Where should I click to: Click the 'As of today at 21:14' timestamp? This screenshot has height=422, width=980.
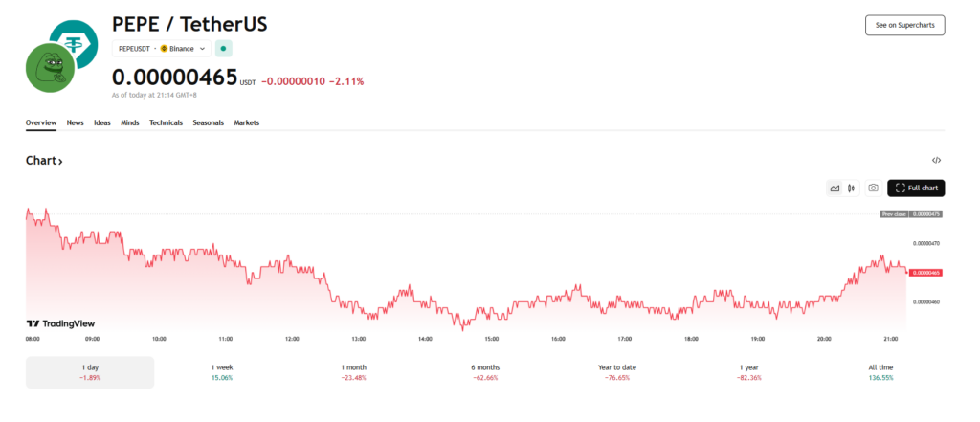[x=155, y=96]
